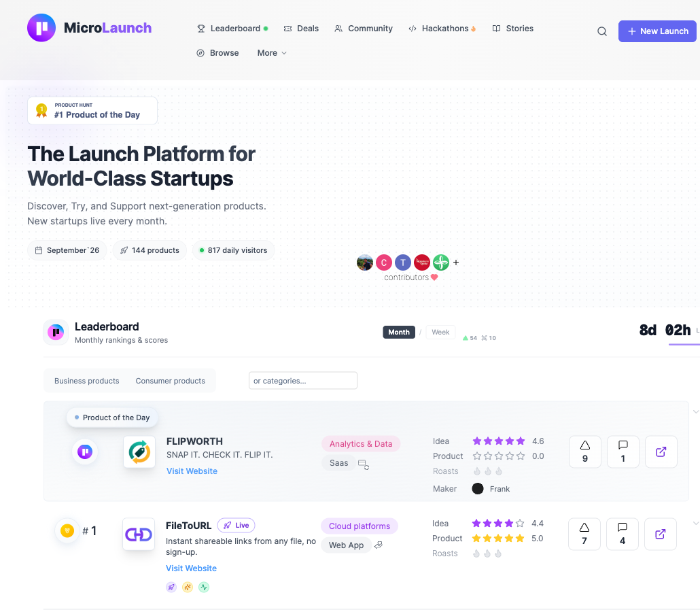Open the Stories nav item
This screenshot has width=700, height=612.
pyautogui.click(x=512, y=28)
